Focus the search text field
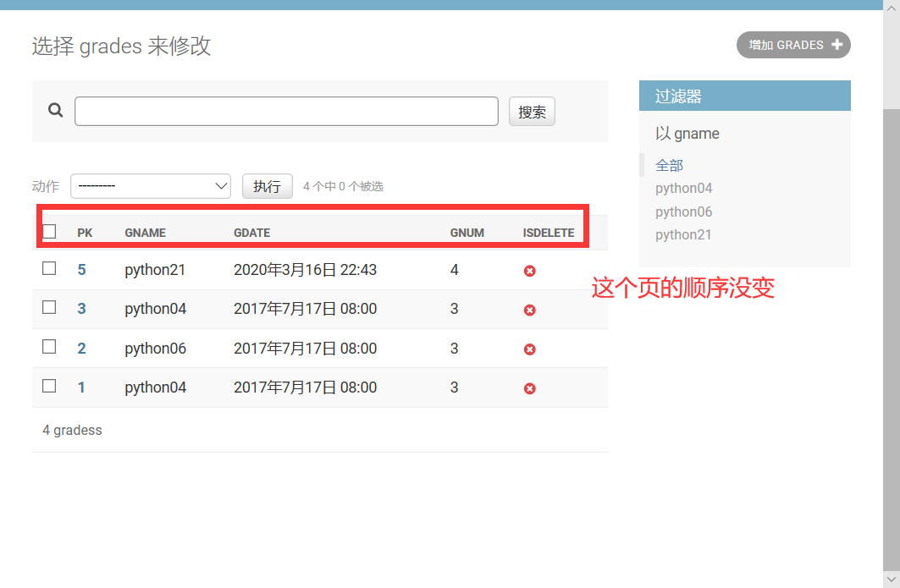This screenshot has width=900, height=588. click(x=286, y=112)
